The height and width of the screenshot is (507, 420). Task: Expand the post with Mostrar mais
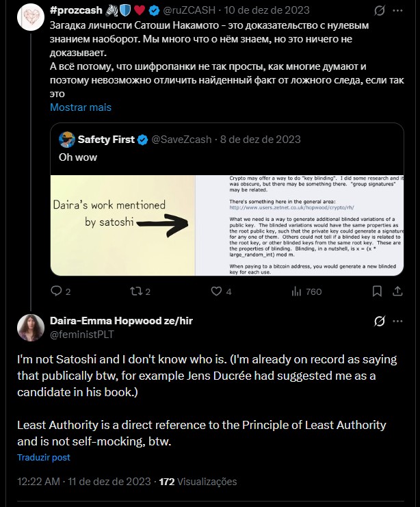point(80,107)
